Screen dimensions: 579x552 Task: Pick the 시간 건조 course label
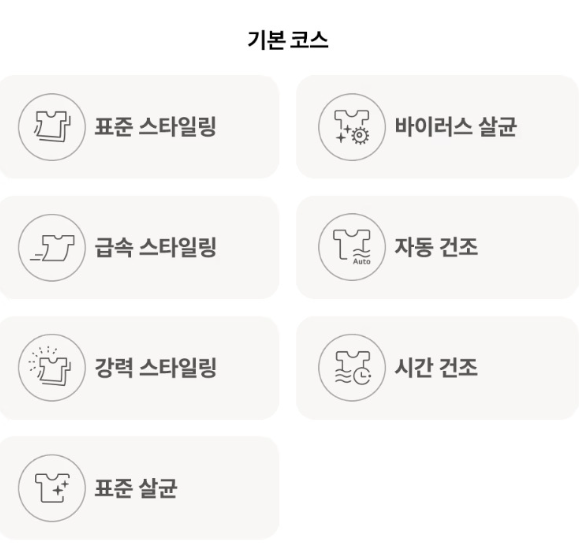tap(436, 367)
